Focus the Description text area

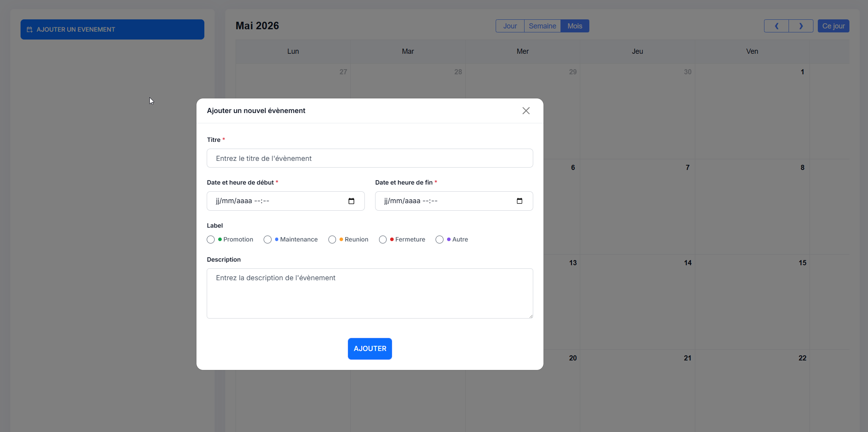click(370, 294)
